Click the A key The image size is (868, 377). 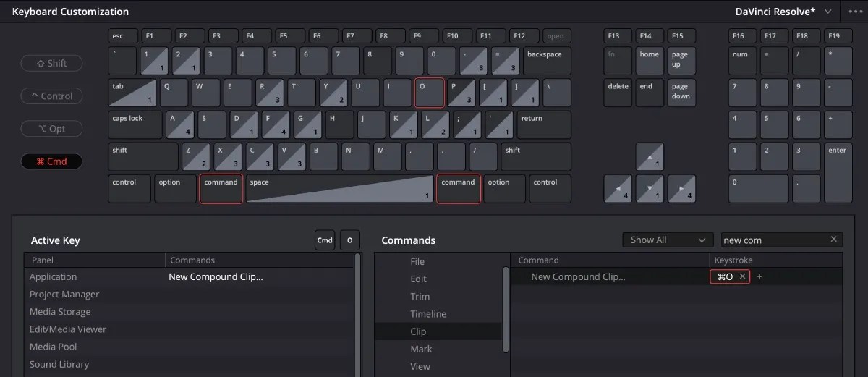tap(180, 125)
